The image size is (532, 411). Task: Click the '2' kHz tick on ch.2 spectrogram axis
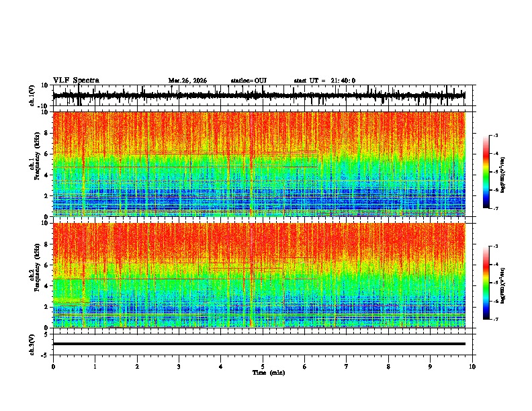[x=47, y=307]
